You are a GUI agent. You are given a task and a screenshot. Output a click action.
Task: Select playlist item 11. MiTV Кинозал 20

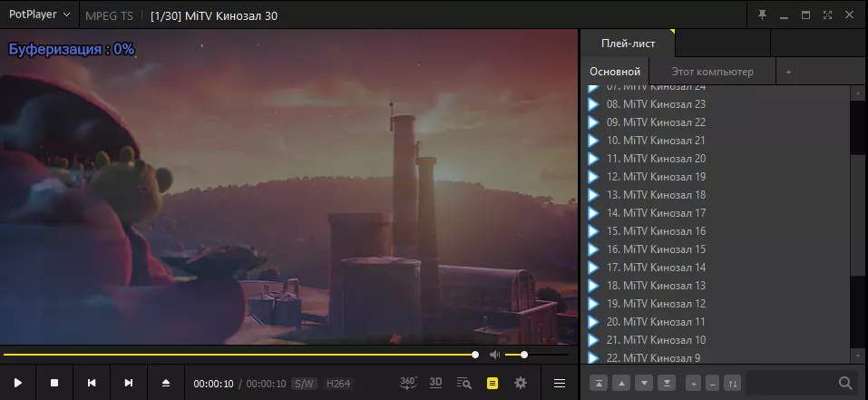pos(717,159)
